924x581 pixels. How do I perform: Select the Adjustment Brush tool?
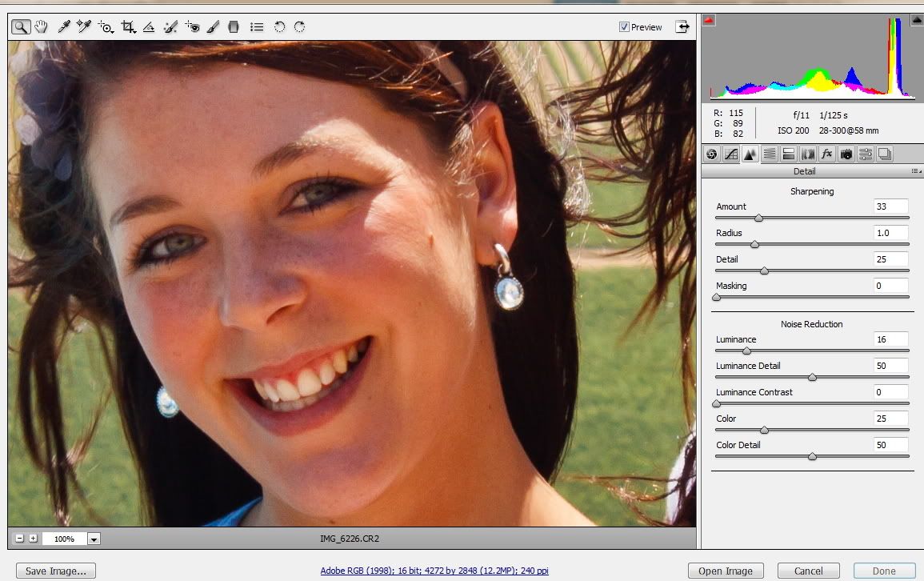pos(213,27)
